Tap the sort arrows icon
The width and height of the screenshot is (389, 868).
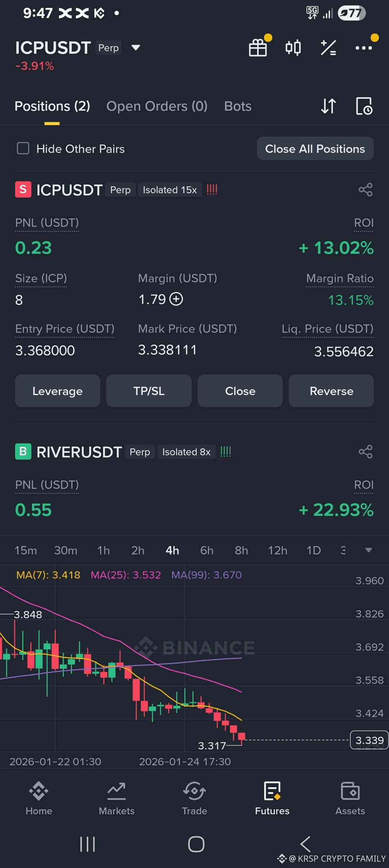[x=328, y=106]
